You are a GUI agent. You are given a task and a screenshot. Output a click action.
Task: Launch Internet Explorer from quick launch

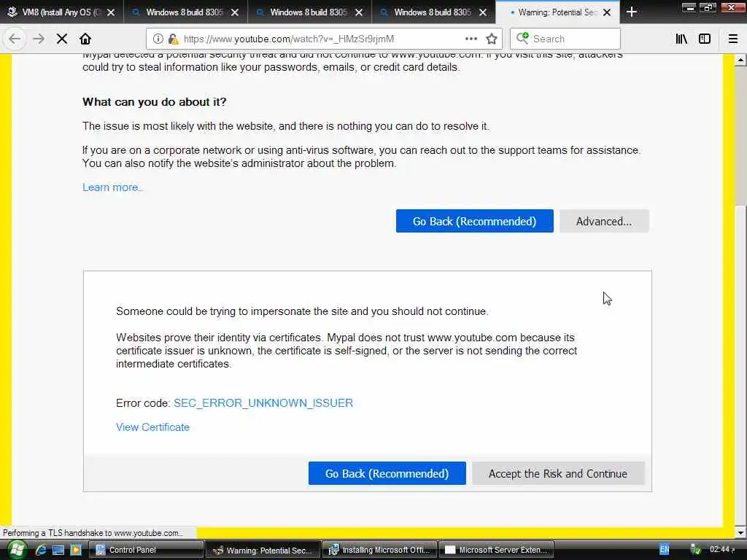click(41, 550)
